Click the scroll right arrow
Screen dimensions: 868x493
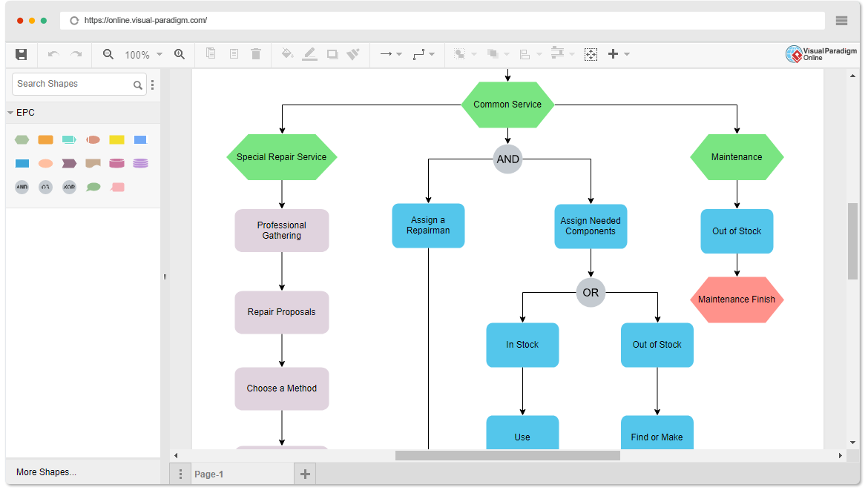pyautogui.click(x=841, y=456)
